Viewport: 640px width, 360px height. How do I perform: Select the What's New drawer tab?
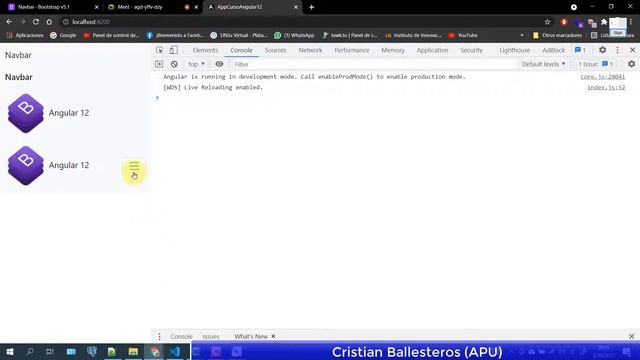coord(251,336)
